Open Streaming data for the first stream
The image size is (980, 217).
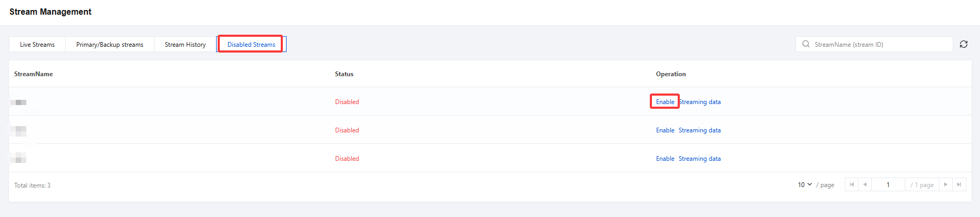coord(700,102)
